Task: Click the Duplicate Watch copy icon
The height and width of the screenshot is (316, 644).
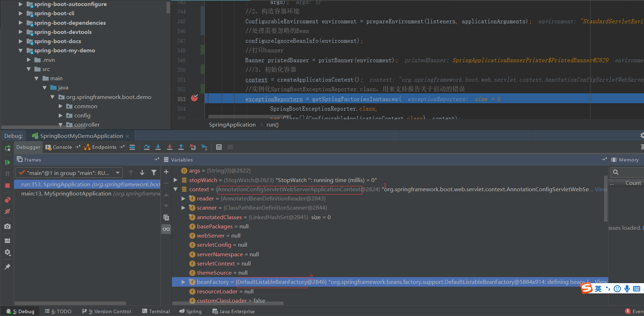Action: pos(166,217)
